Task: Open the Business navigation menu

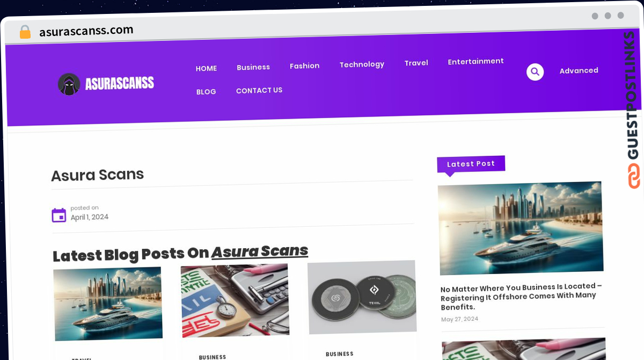Action: tap(253, 67)
